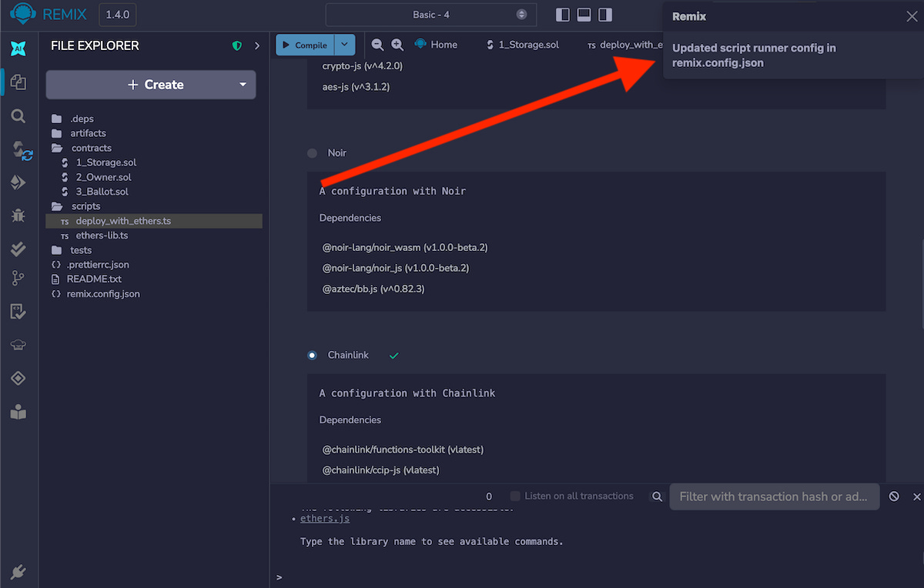The width and height of the screenshot is (924, 588).
Task: Open the Basic - 4 workspace selector
Action: 430,15
